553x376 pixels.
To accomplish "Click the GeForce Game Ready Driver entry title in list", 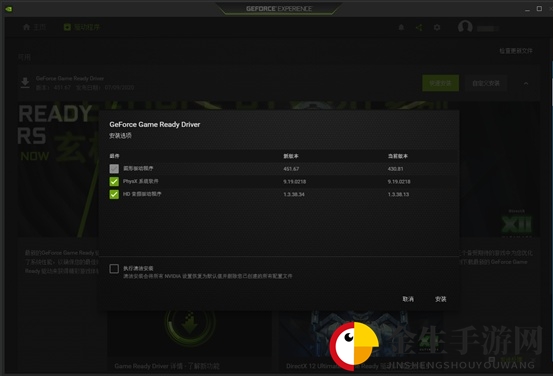I will 70,78.
